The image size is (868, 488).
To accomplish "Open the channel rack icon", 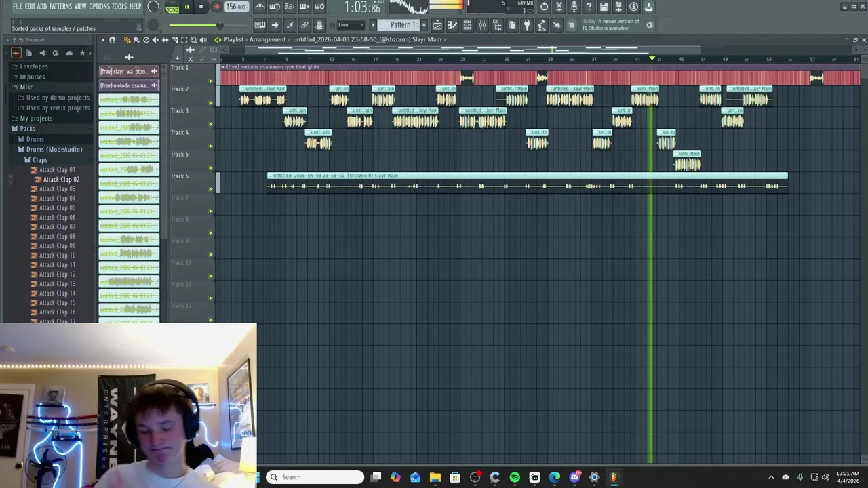I will (467, 25).
